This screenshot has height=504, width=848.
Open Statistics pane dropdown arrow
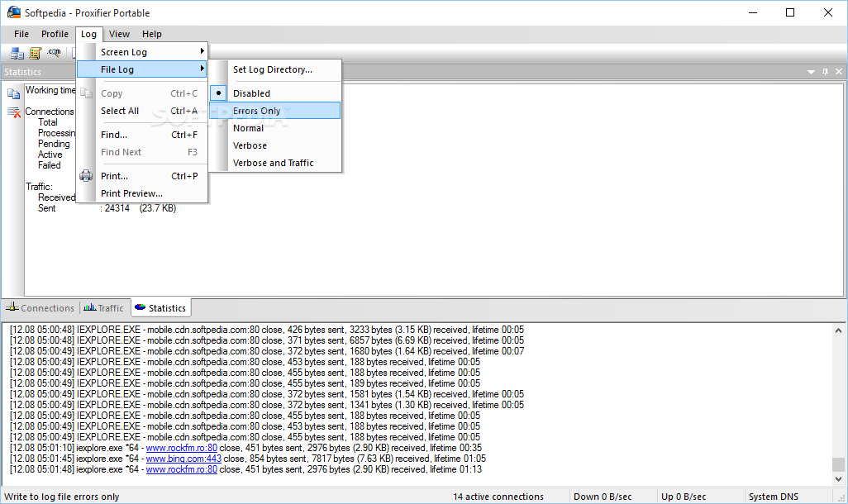[x=811, y=72]
